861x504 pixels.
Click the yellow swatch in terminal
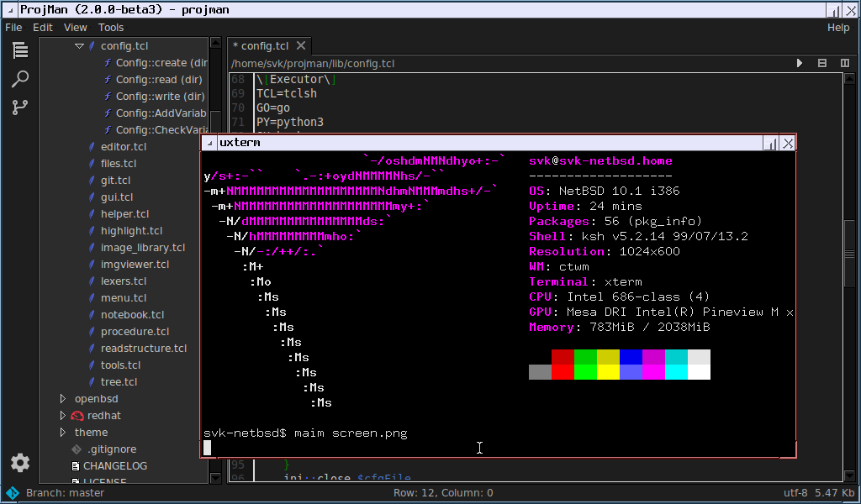[609, 372]
